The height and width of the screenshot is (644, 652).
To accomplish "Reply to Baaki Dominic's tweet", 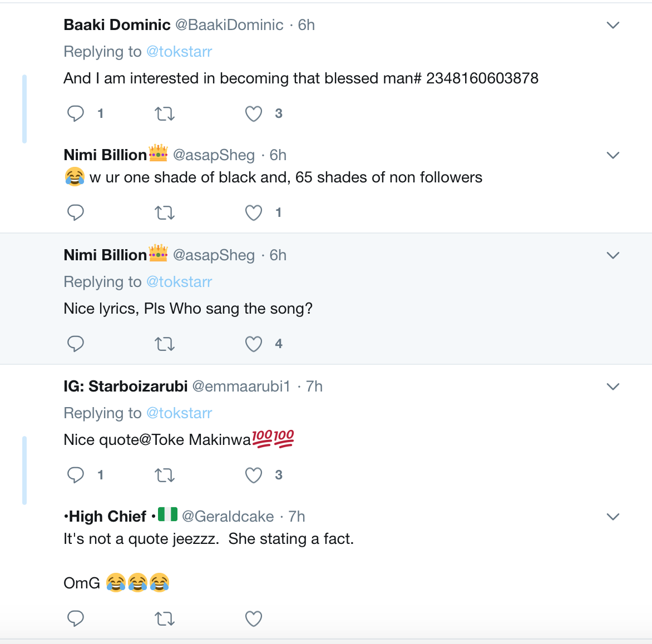I will pyautogui.click(x=76, y=113).
